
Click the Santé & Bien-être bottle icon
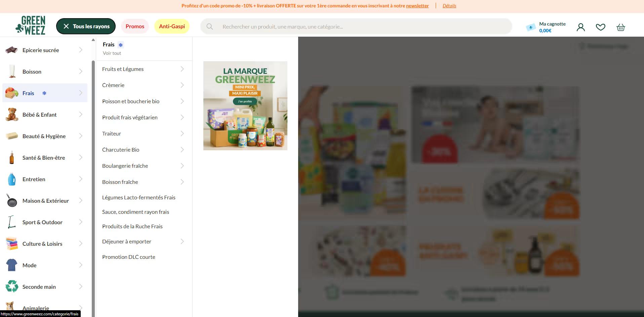click(x=12, y=157)
